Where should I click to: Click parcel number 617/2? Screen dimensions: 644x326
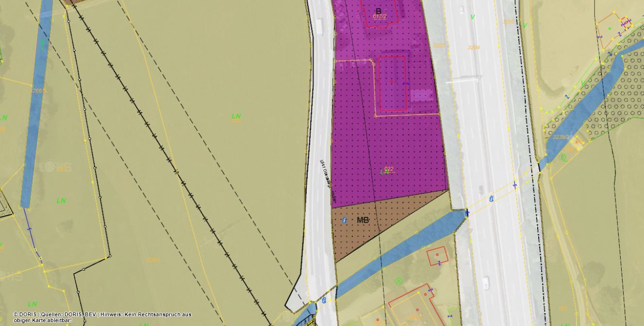380,16
